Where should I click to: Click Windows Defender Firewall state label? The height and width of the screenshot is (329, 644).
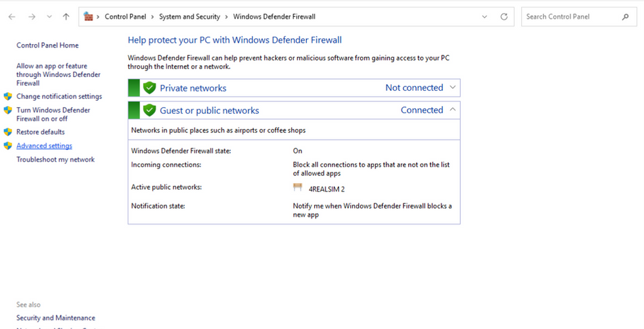[x=181, y=151]
